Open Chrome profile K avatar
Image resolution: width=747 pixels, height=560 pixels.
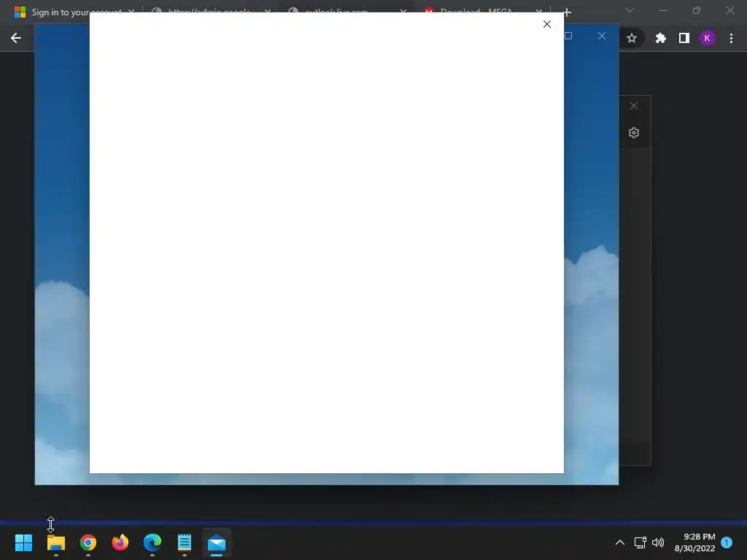(x=707, y=38)
